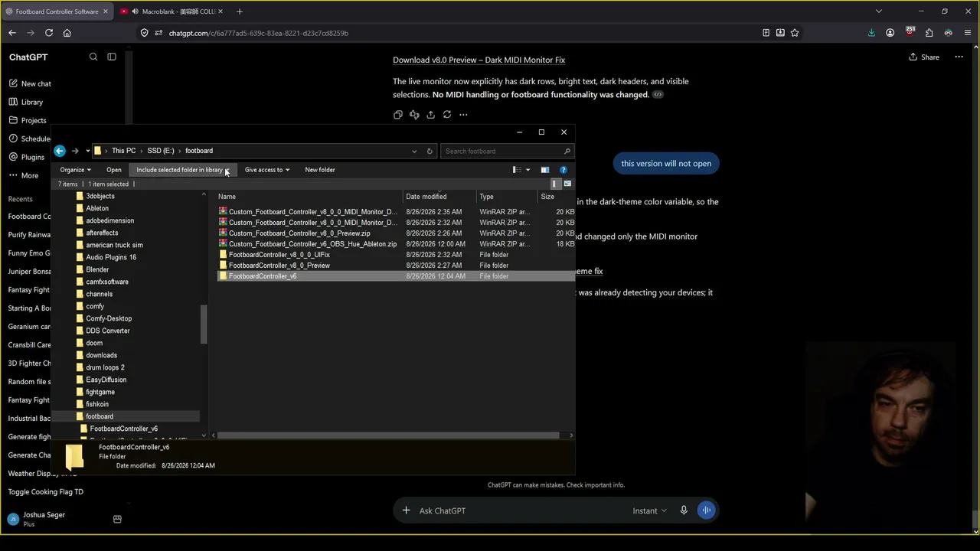The height and width of the screenshot is (551, 980).
Task: Share the ChatGPT response via upload icon
Action: tap(431, 115)
